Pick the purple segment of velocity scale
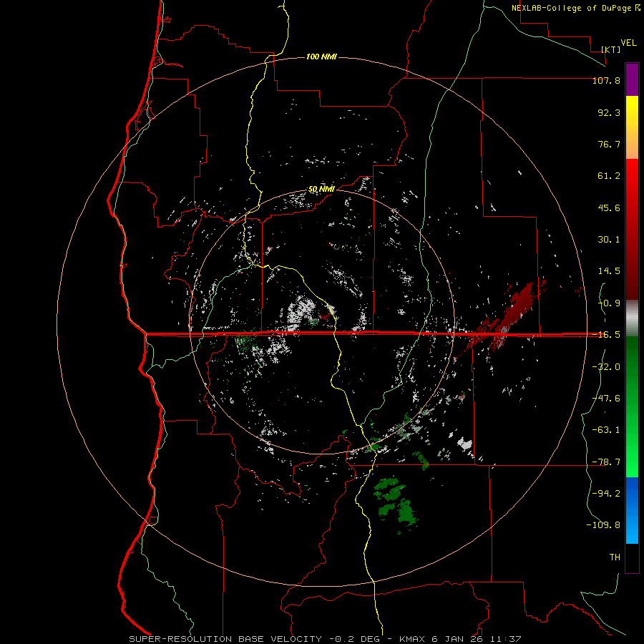This screenshot has width=644, height=644. [632, 79]
